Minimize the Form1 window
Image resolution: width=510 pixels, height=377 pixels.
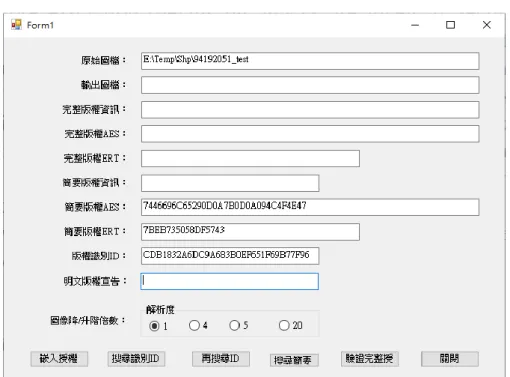[x=415, y=25]
